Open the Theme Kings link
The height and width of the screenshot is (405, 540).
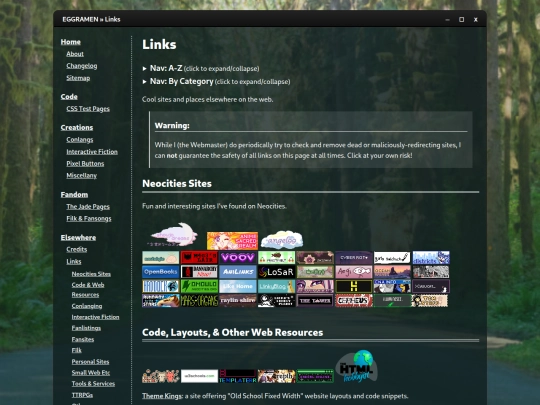tap(162, 396)
